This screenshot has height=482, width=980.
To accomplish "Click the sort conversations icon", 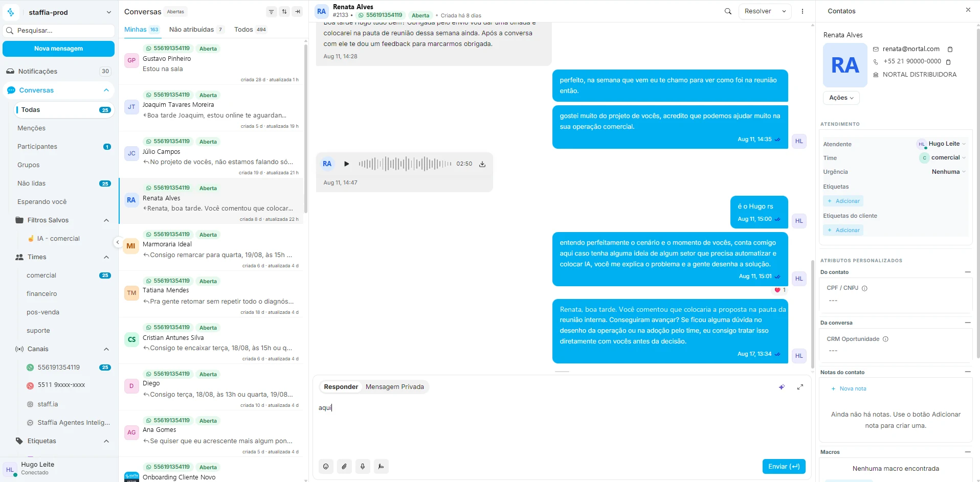I will (x=284, y=12).
